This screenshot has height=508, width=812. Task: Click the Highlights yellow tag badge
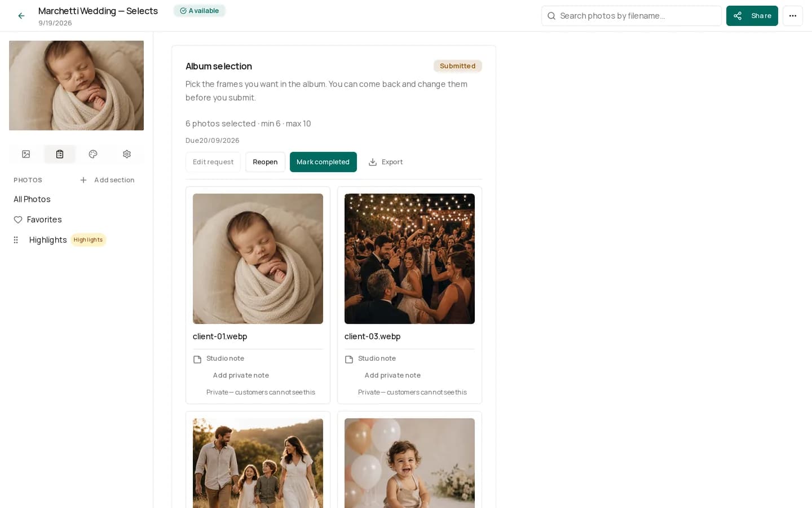click(x=89, y=240)
